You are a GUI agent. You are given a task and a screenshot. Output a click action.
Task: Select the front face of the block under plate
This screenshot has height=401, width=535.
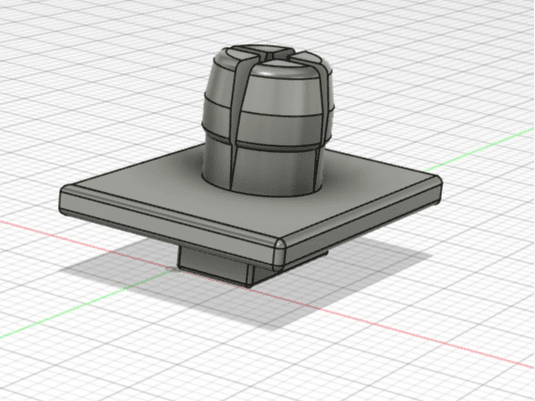tap(213, 264)
